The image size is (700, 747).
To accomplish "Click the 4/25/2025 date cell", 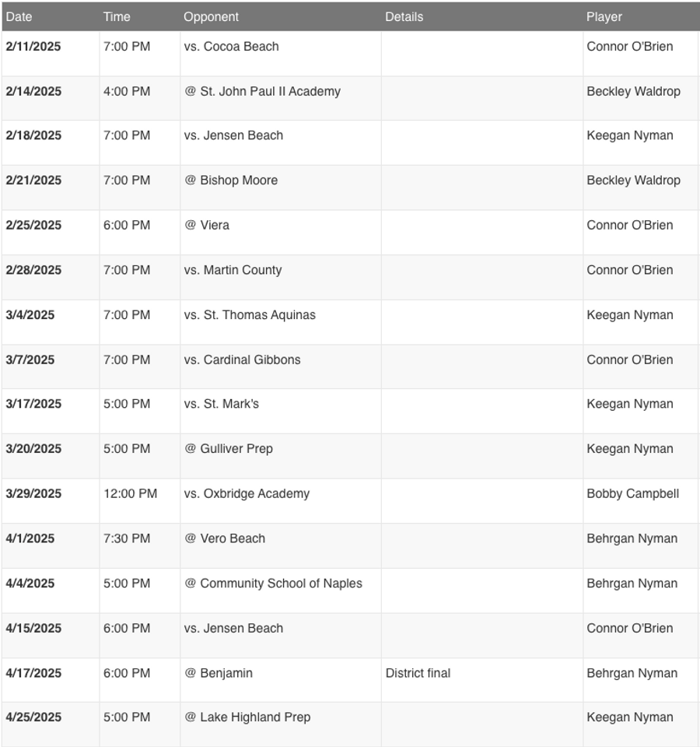I will pos(33,717).
